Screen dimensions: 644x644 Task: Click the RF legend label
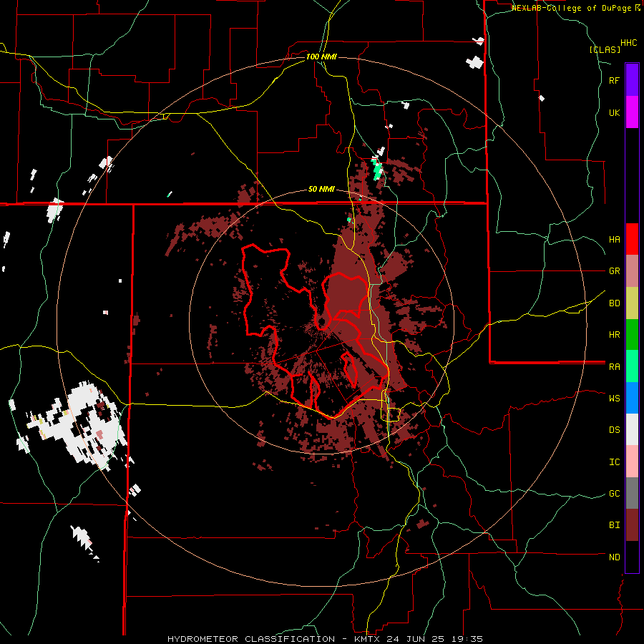click(x=614, y=80)
